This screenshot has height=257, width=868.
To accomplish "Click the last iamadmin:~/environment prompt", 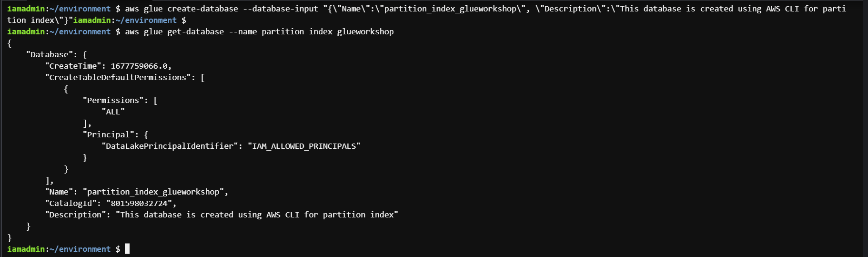I will pos(59,249).
